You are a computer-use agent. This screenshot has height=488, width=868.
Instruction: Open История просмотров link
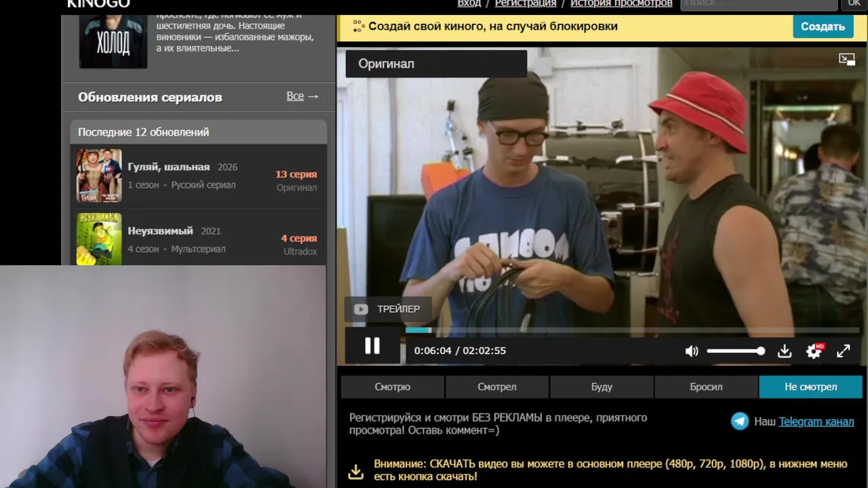point(621,3)
